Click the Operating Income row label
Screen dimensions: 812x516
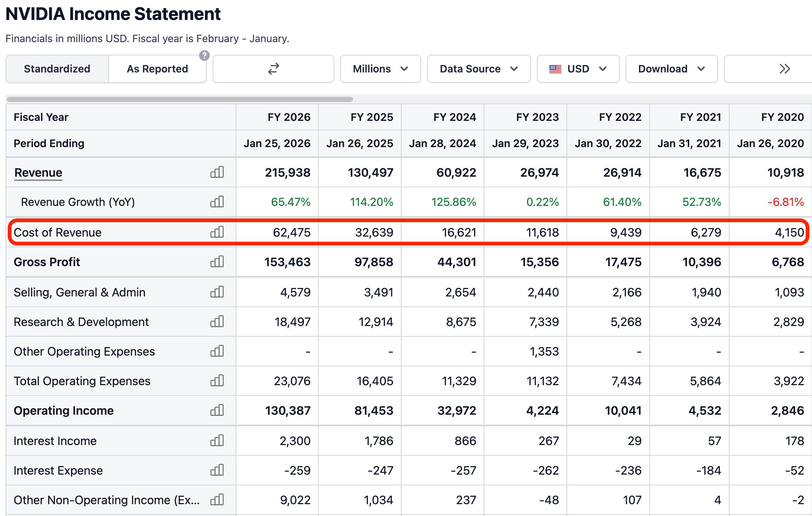pyautogui.click(x=64, y=411)
